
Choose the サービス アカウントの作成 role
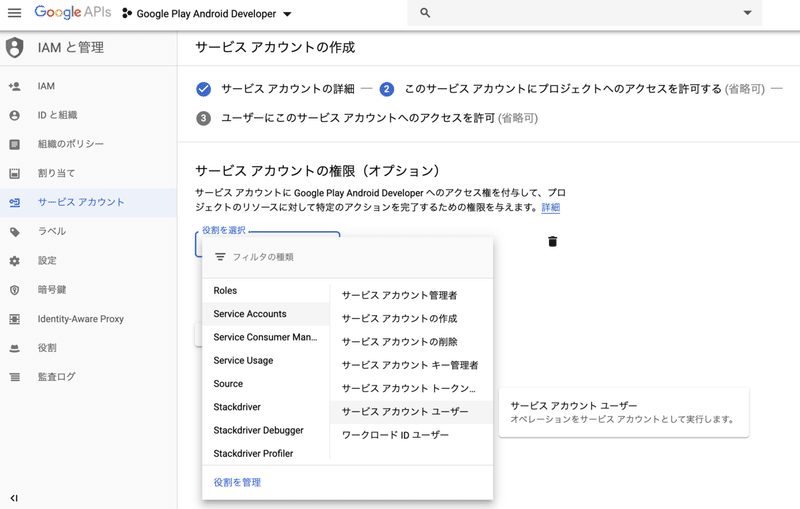(x=411, y=319)
